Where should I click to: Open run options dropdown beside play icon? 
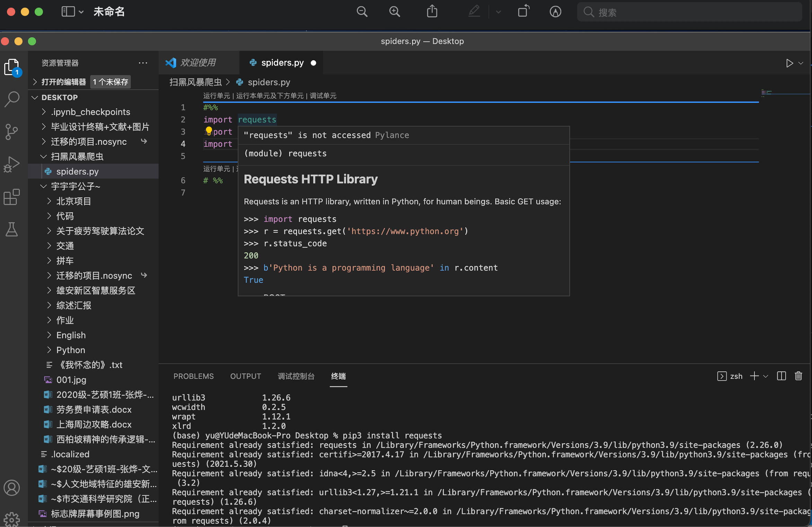[x=801, y=63]
